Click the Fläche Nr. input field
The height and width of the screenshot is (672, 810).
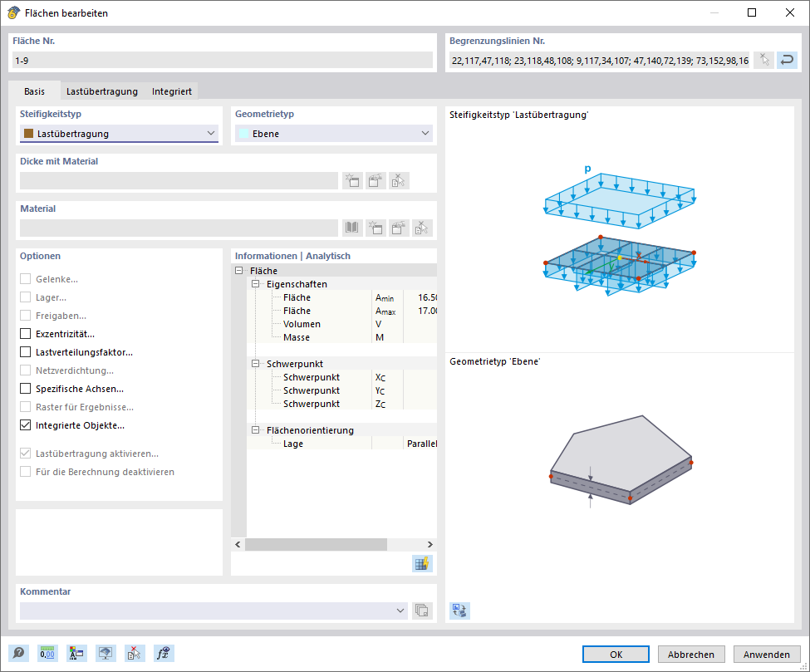(222, 61)
